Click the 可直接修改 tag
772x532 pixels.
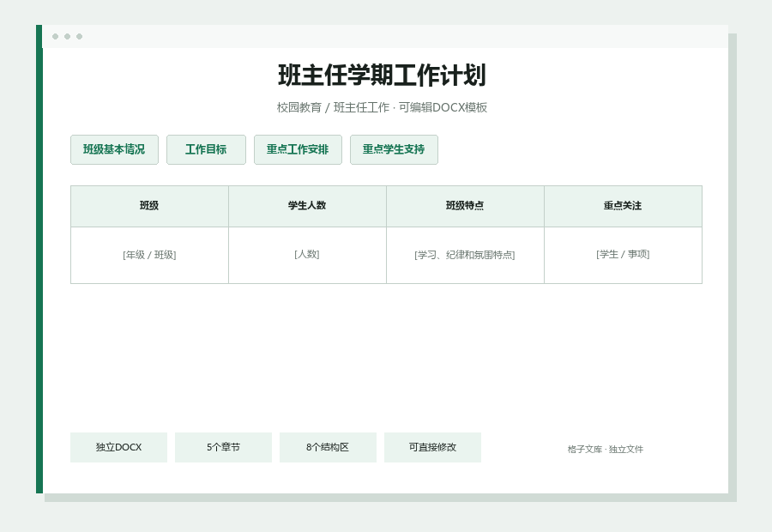tap(433, 447)
